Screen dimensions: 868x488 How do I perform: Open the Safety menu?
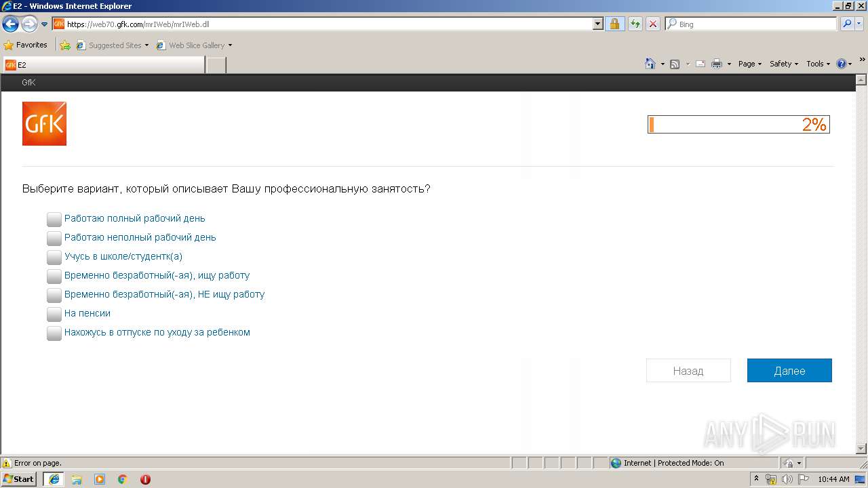pos(784,64)
